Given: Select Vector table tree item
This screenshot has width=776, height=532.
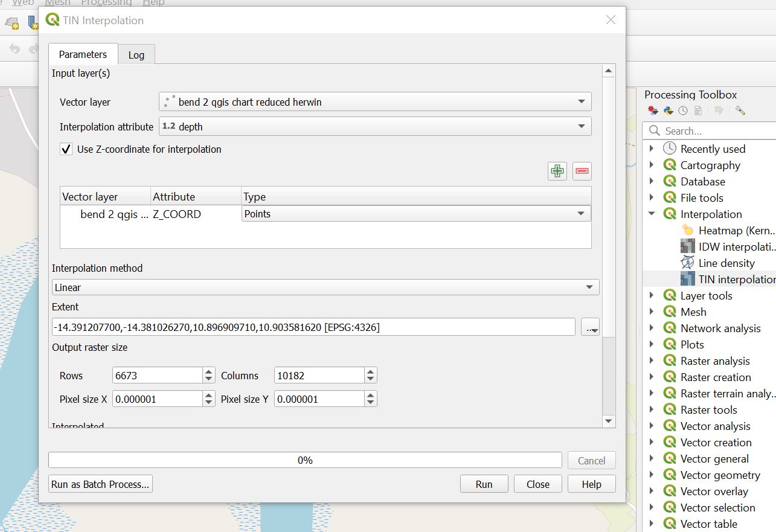Looking at the screenshot, I should [709, 524].
